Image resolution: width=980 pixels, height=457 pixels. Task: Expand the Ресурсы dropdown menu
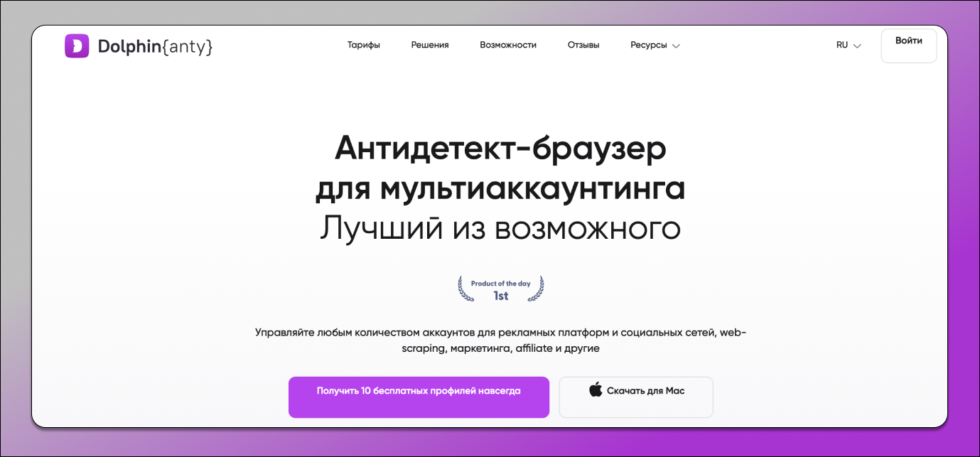[655, 45]
